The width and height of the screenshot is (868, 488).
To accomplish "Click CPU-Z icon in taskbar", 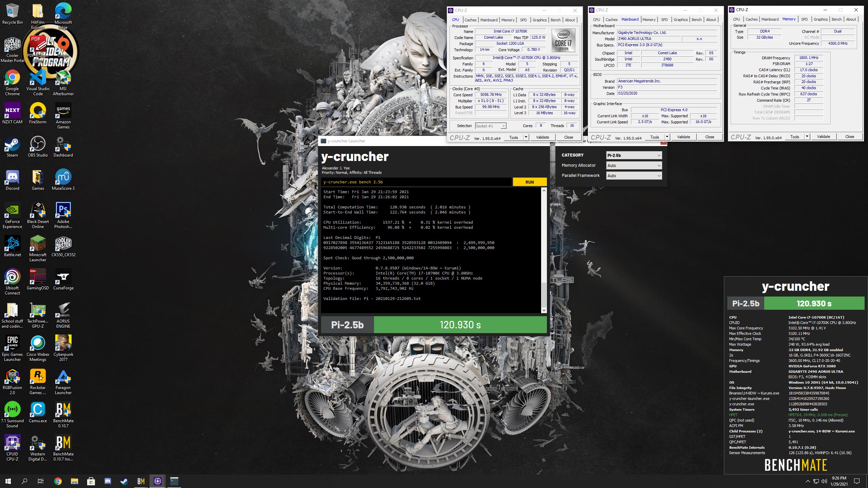I will pyautogui.click(x=158, y=481).
